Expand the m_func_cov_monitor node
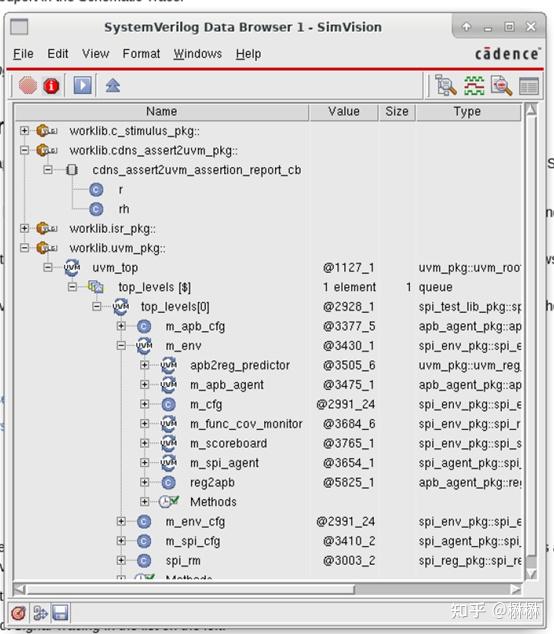 point(144,423)
